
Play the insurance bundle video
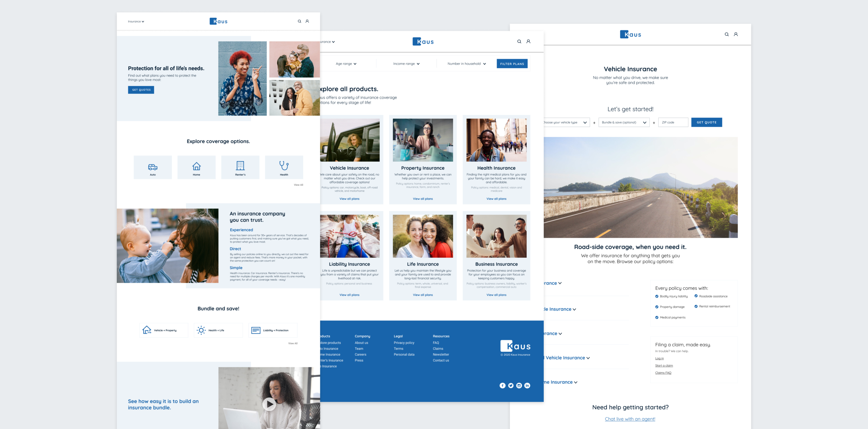(269, 404)
